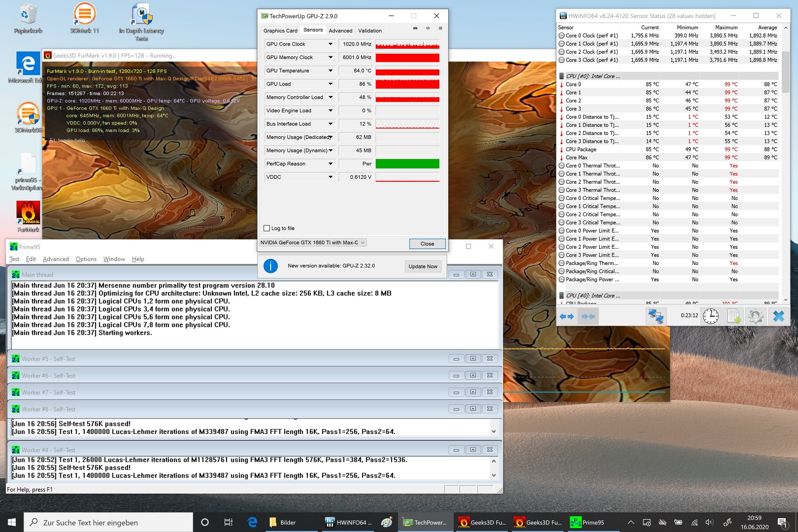The width and height of the screenshot is (798, 532).
Task: Open the Papierkorb recycle bin desktop icon
Action: (28, 19)
